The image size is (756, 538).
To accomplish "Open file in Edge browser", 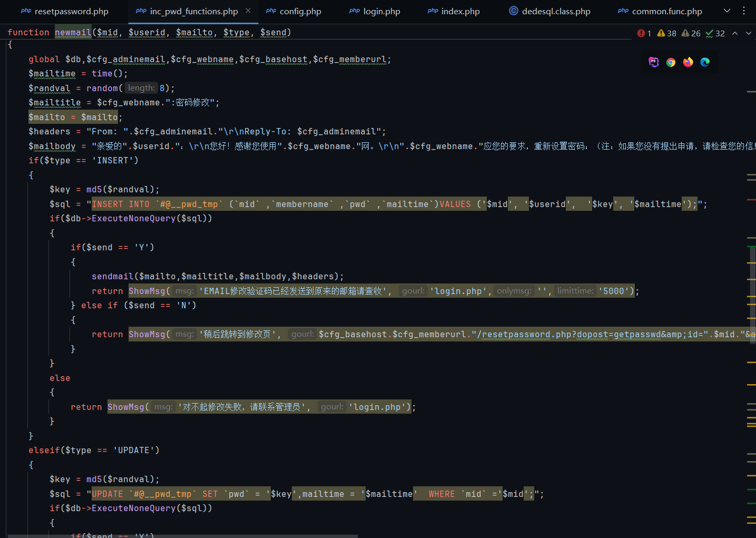I will [x=705, y=62].
